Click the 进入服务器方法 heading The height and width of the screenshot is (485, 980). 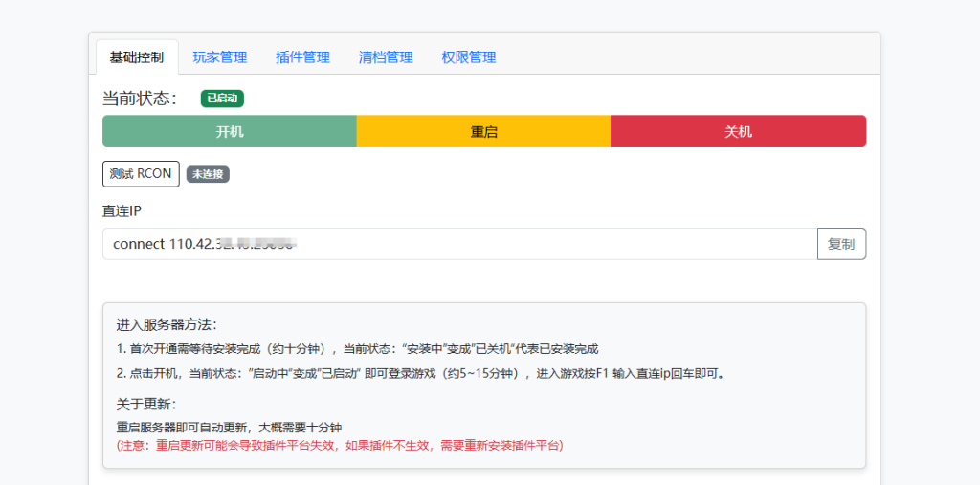tap(167, 325)
